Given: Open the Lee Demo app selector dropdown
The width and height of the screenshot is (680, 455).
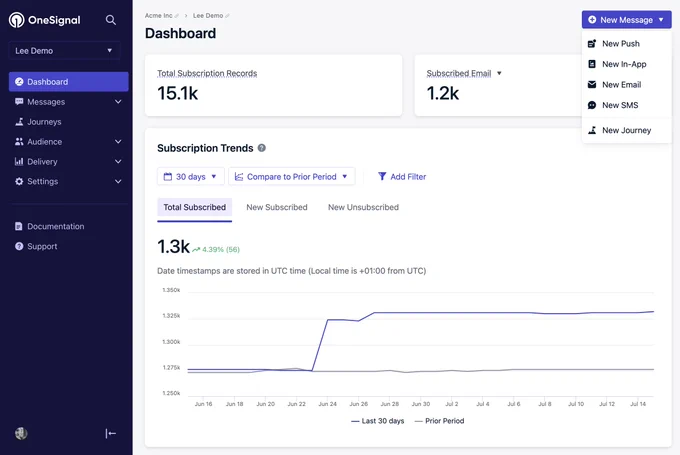Looking at the screenshot, I should pos(64,51).
